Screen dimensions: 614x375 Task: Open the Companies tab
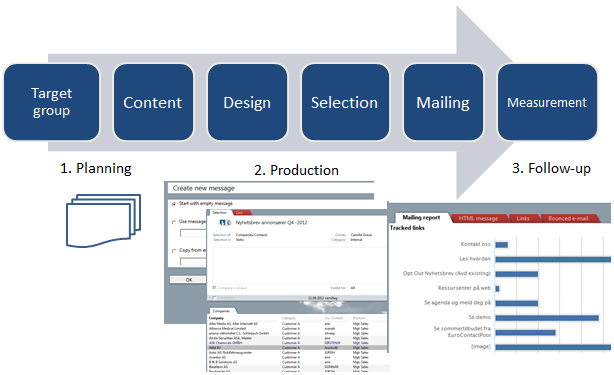[222, 311]
